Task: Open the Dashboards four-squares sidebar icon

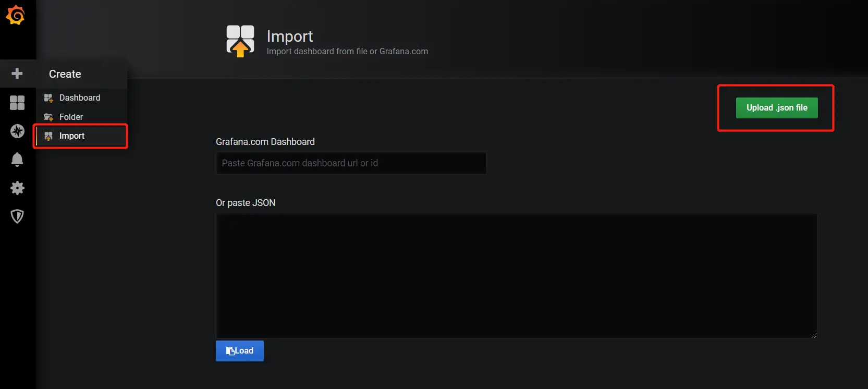Action: tap(17, 103)
